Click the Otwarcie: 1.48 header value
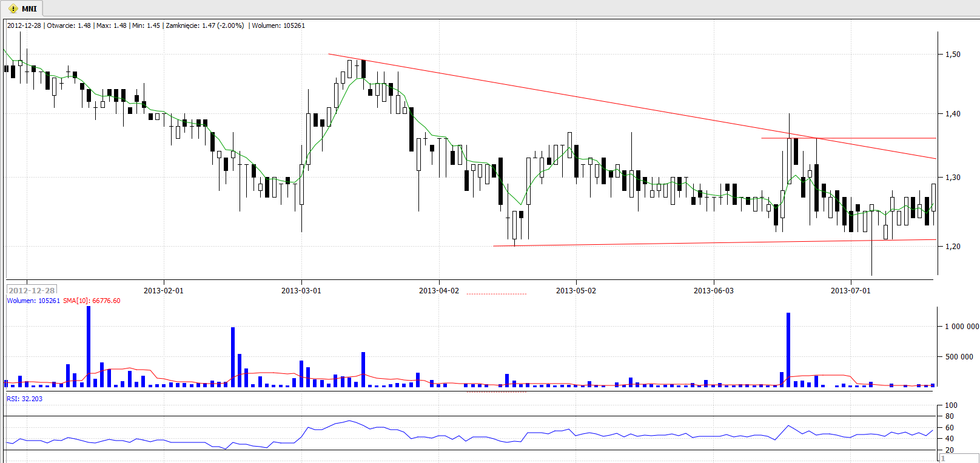Image resolution: width=980 pixels, height=463 pixels. tap(69, 25)
